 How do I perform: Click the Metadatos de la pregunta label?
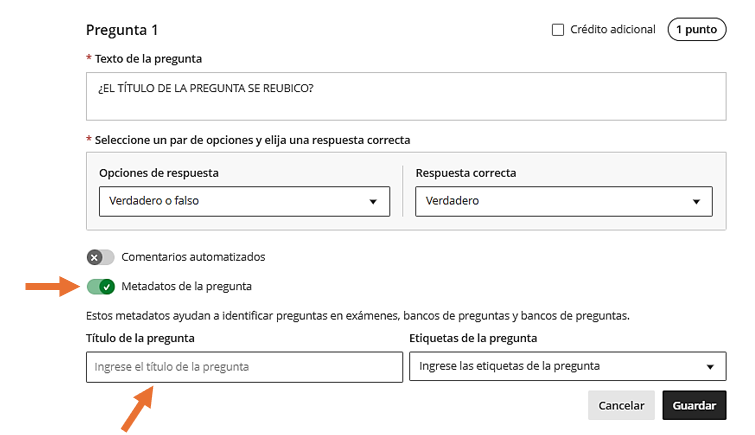pos(186,287)
